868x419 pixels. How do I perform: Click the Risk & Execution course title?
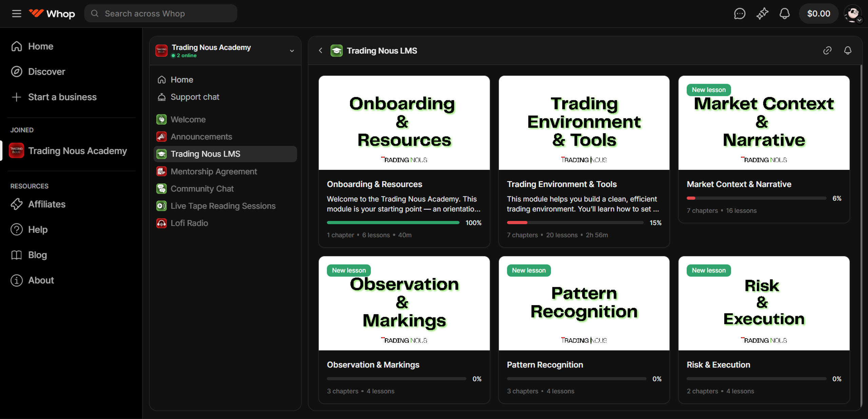(718, 365)
